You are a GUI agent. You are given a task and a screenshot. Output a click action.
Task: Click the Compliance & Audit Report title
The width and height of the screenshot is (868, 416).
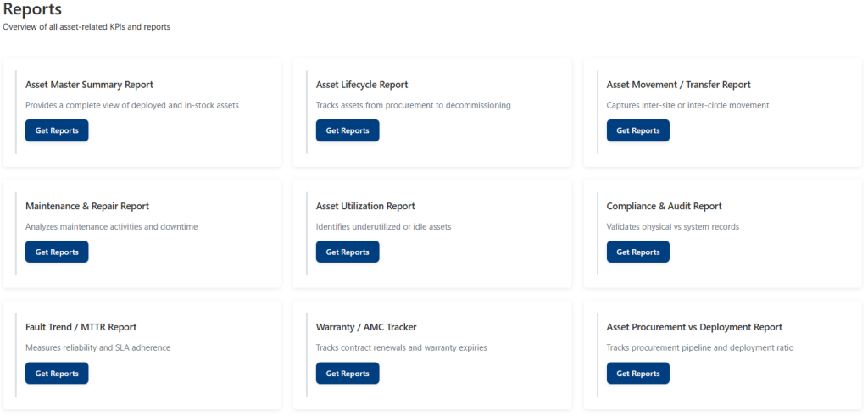click(x=664, y=206)
